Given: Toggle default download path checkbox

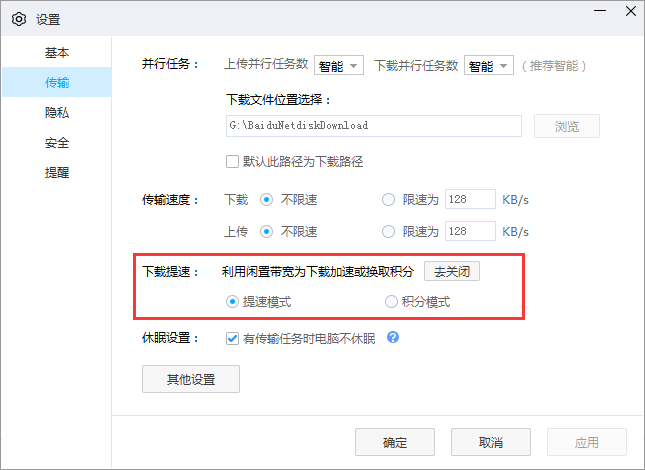Looking at the screenshot, I should (x=234, y=161).
